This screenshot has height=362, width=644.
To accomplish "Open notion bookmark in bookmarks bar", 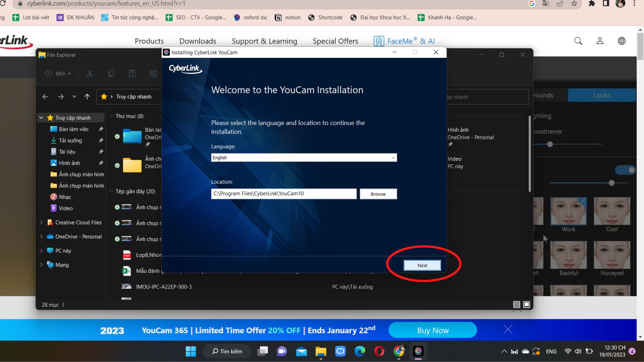I will pos(288,17).
